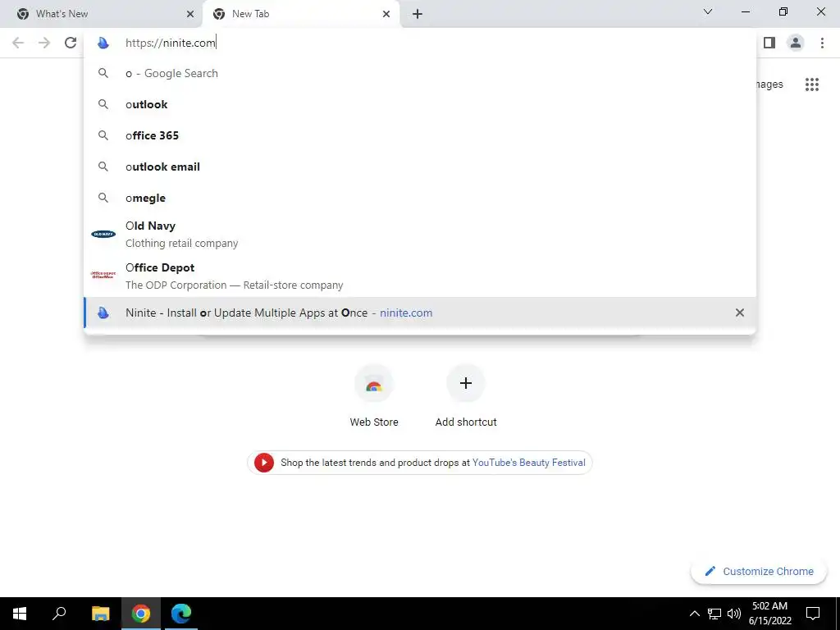Viewport: 840px width, 630px height.
Task: Open the Windows Start menu
Action: 20,614
